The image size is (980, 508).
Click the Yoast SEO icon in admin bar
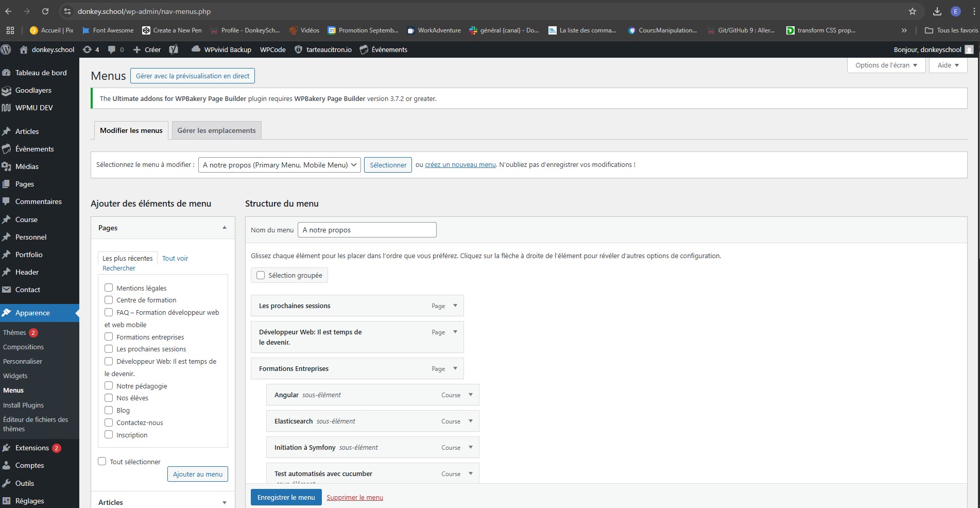pos(174,49)
